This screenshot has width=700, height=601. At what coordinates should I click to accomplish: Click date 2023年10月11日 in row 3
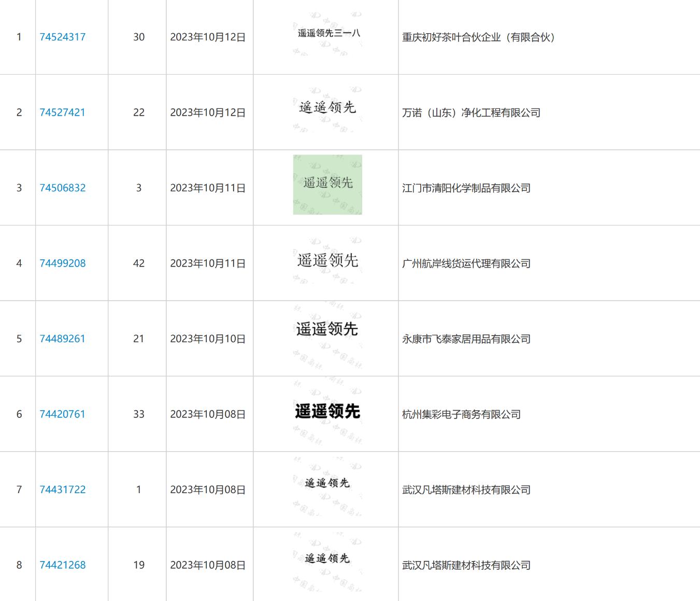pyautogui.click(x=208, y=188)
